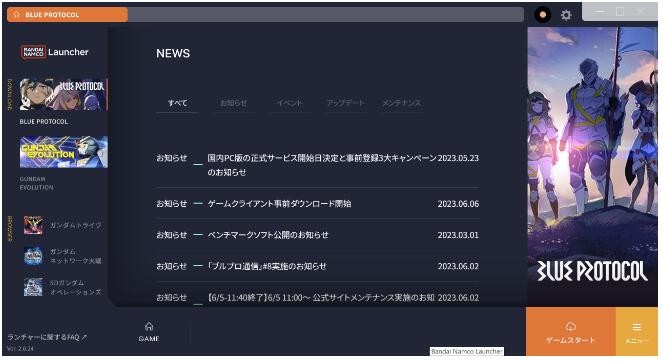Click the date 2023.03.01
This screenshot has height=361, width=663.
[x=458, y=235]
